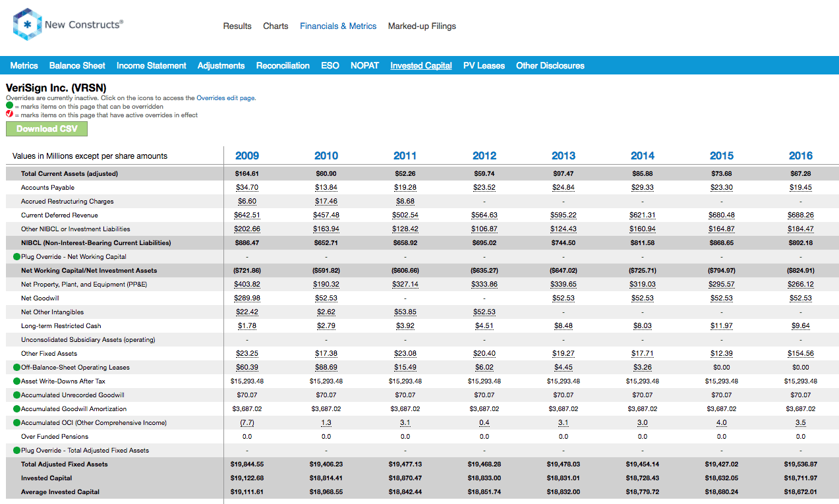The width and height of the screenshot is (839, 504).
Task: Open 2016 Other Fixed Assets $154.56
Action: point(801,354)
